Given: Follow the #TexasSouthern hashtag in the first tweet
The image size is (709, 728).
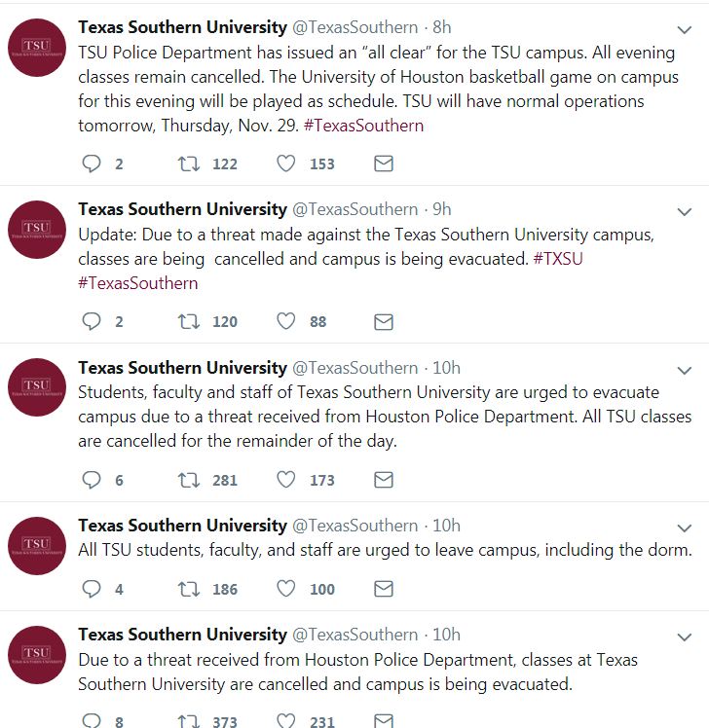Looking at the screenshot, I should tap(363, 126).
